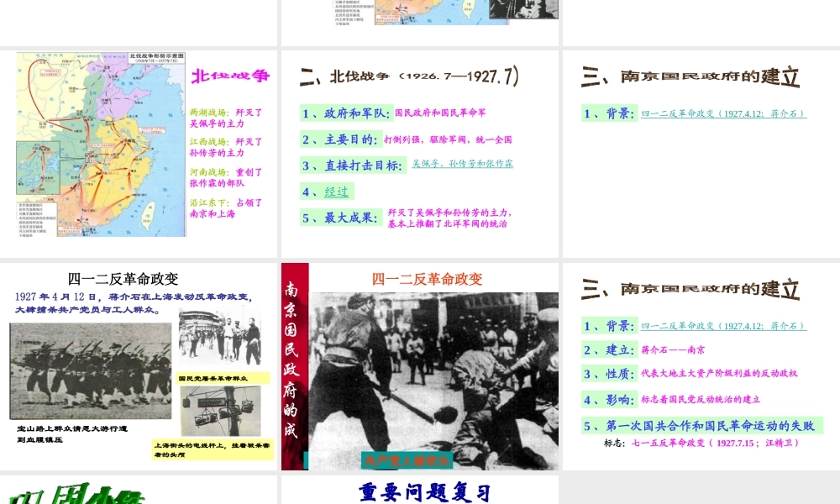Click the text 标志着国民党反动统治的建立
This screenshot has height=504, width=840.
701,400
